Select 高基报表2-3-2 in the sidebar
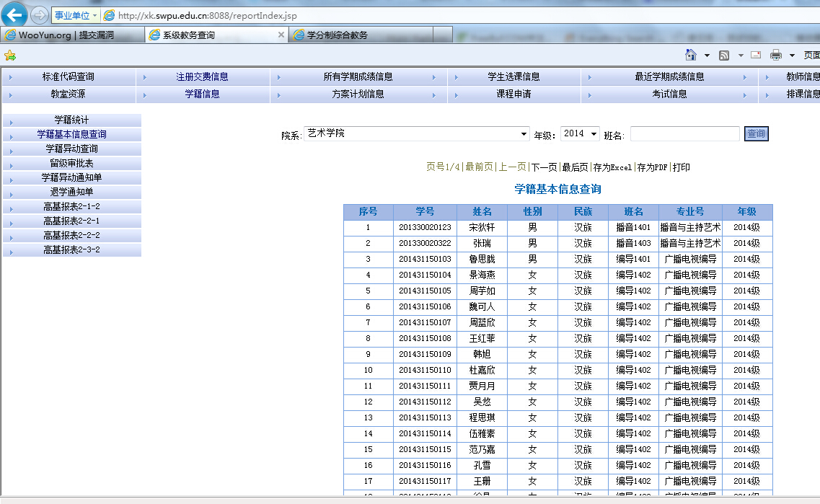 tap(71, 250)
